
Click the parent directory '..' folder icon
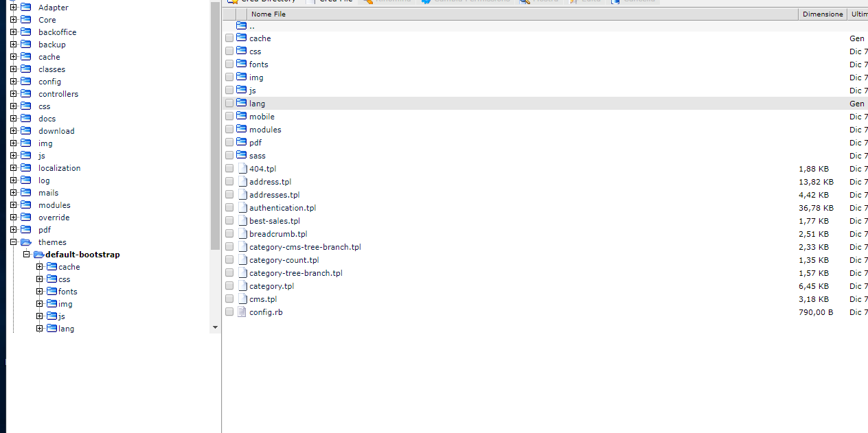[241, 25]
